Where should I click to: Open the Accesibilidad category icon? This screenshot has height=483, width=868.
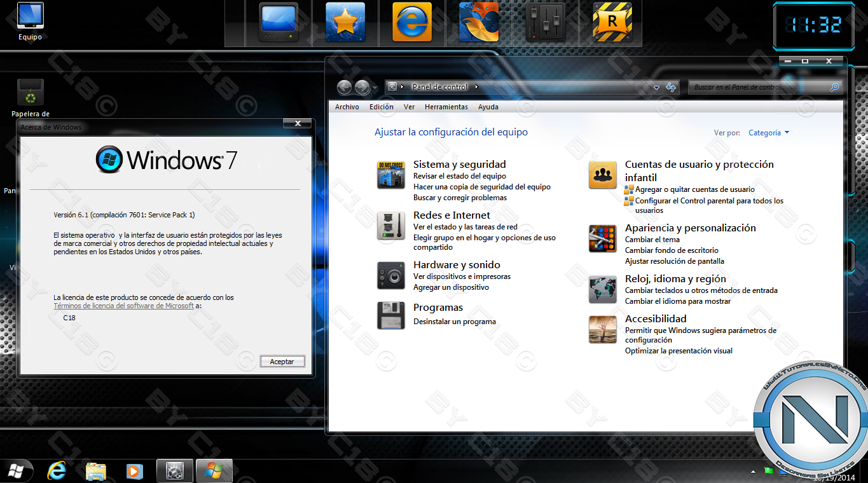[603, 329]
